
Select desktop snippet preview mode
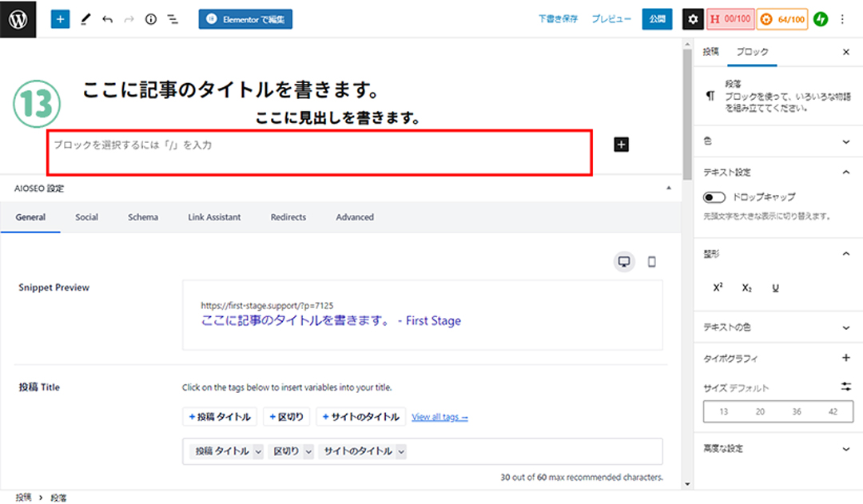pos(625,262)
